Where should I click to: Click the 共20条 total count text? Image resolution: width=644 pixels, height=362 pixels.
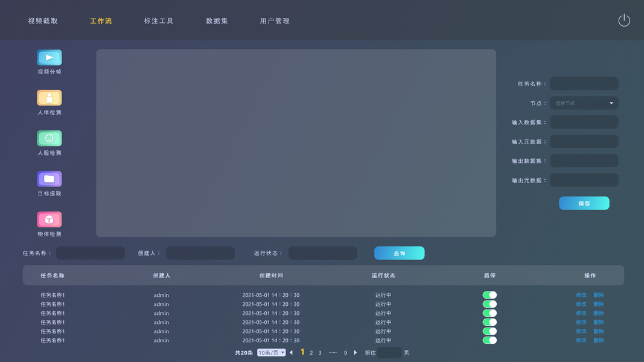coord(244,353)
